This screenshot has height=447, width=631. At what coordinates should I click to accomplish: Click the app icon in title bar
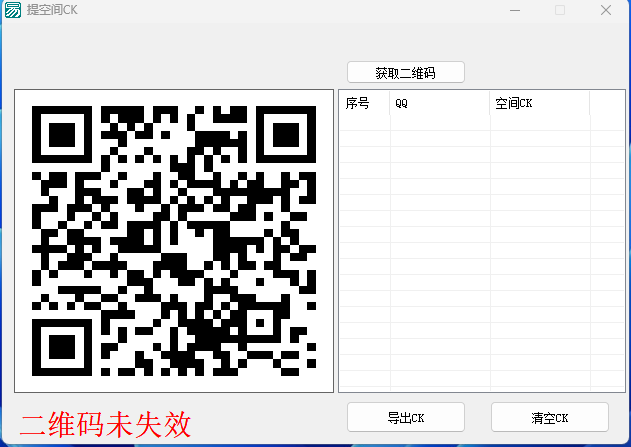coord(13,10)
